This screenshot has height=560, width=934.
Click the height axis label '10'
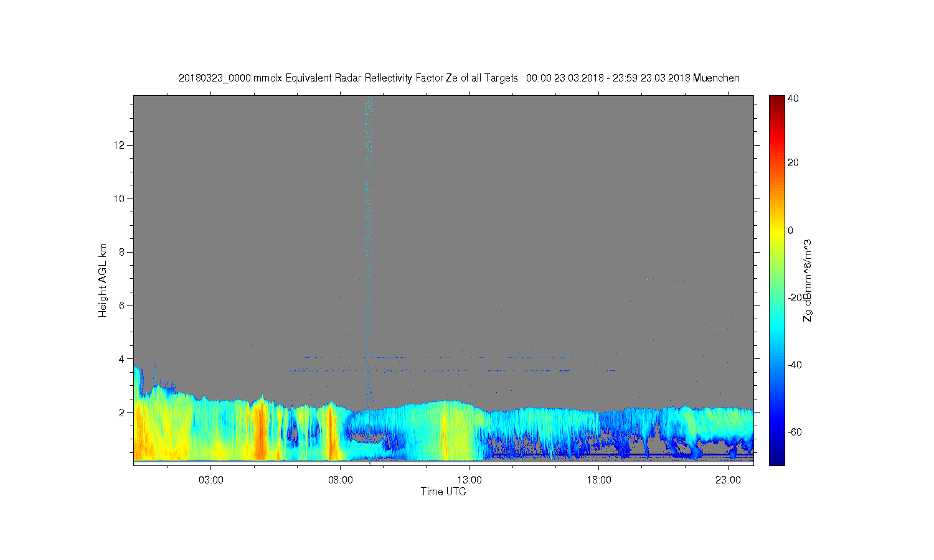click(x=120, y=198)
